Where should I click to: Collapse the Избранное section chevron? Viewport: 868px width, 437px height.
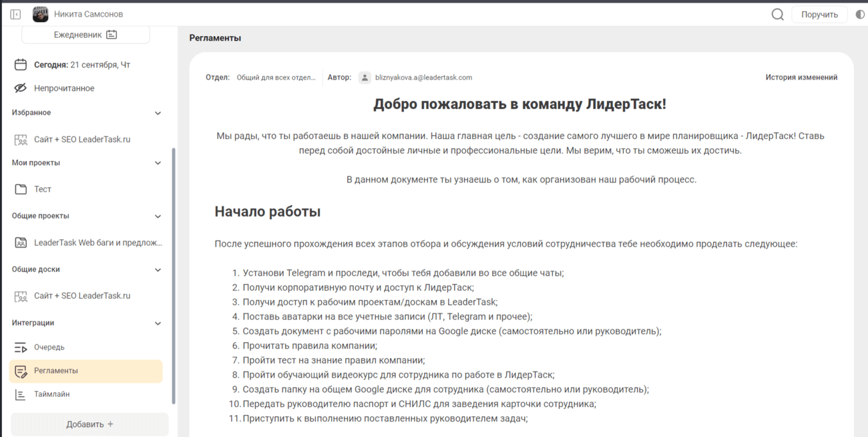tap(158, 113)
